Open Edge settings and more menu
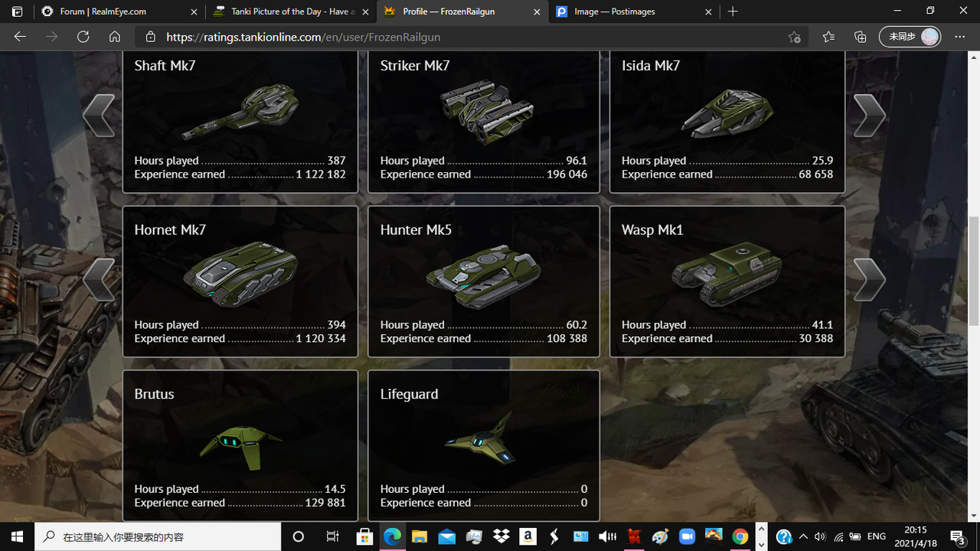 tap(960, 37)
